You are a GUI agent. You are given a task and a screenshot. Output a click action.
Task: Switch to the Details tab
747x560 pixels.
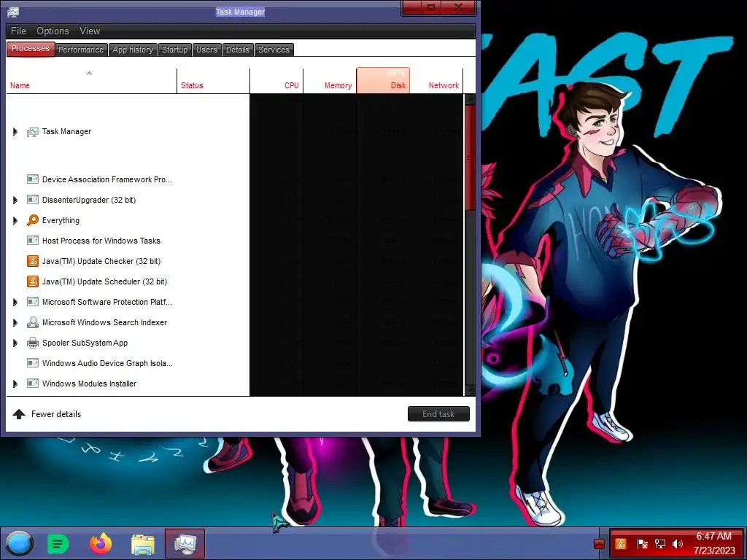click(x=238, y=50)
